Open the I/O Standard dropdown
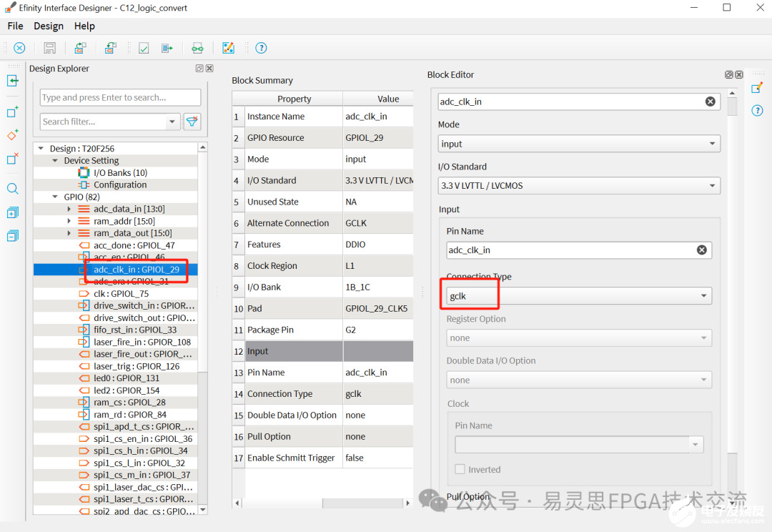The height and width of the screenshot is (532, 772). 578,186
